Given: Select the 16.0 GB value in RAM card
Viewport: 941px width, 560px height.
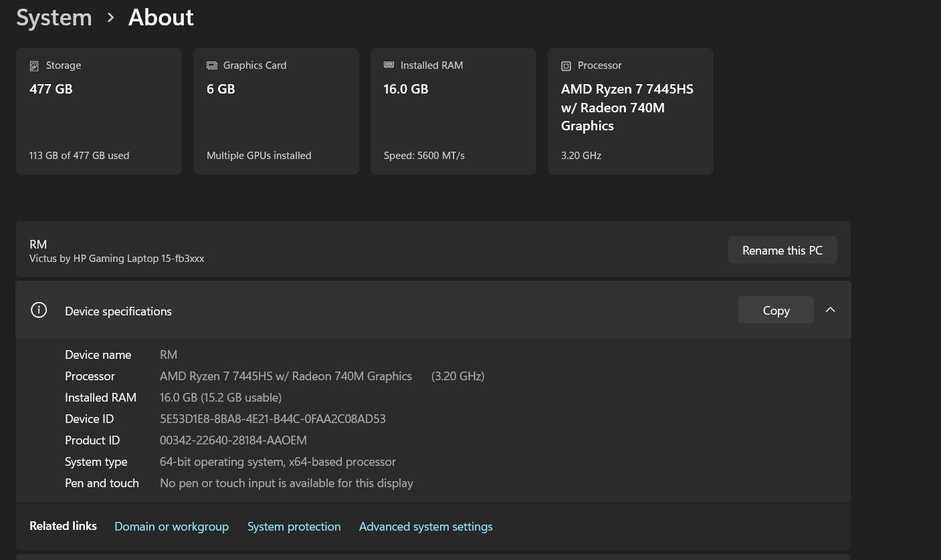Looking at the screenshot, I should (x=406, y=89).
